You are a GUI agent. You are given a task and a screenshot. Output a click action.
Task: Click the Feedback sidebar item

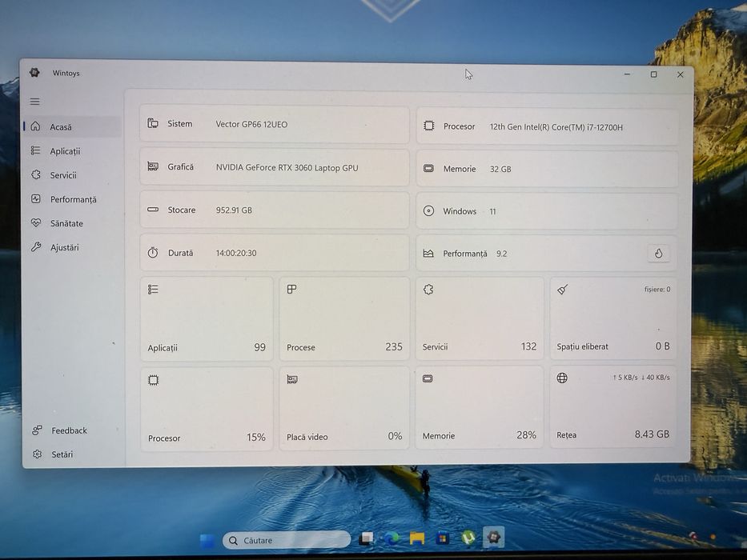point(72,430)
